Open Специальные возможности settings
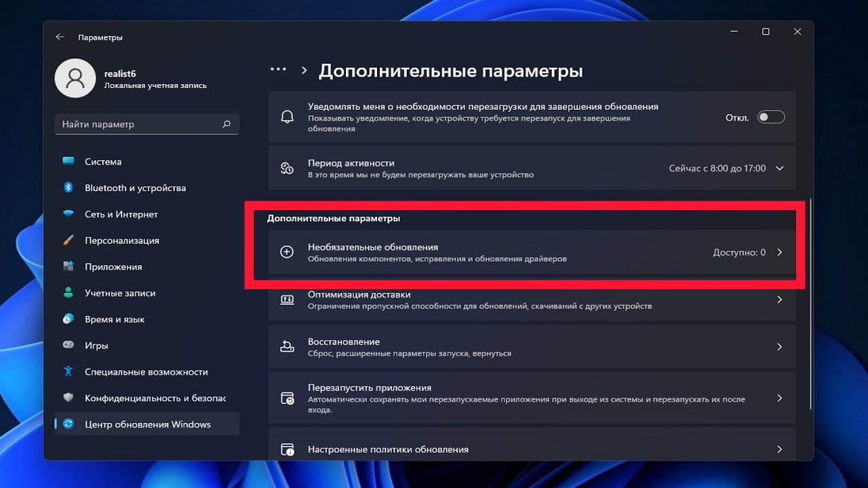Viewport: 868px width, 488px height. (x=146, y=371)
